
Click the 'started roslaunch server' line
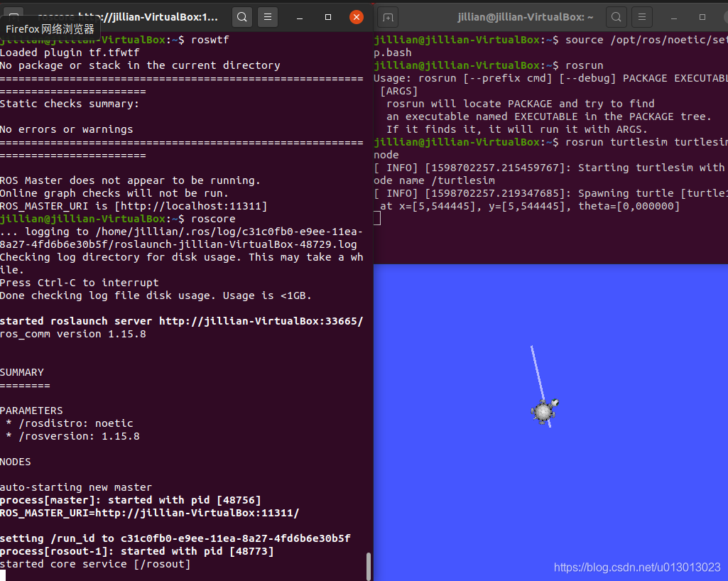[x=182, y=321]
